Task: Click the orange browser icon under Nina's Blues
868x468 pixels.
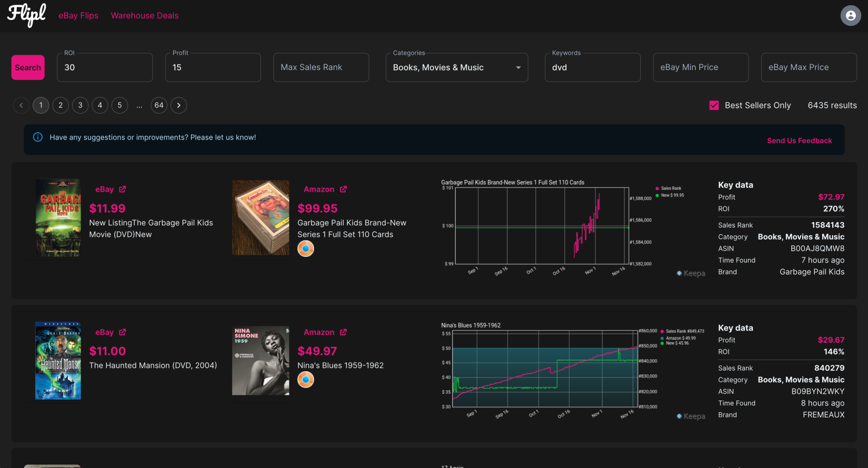Action: [306, 380]
